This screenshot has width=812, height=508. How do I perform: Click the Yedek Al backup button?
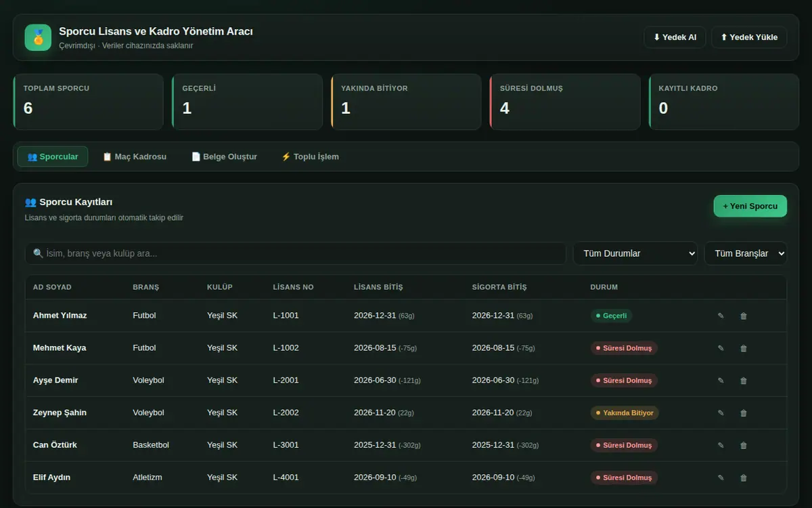[675, 37]
